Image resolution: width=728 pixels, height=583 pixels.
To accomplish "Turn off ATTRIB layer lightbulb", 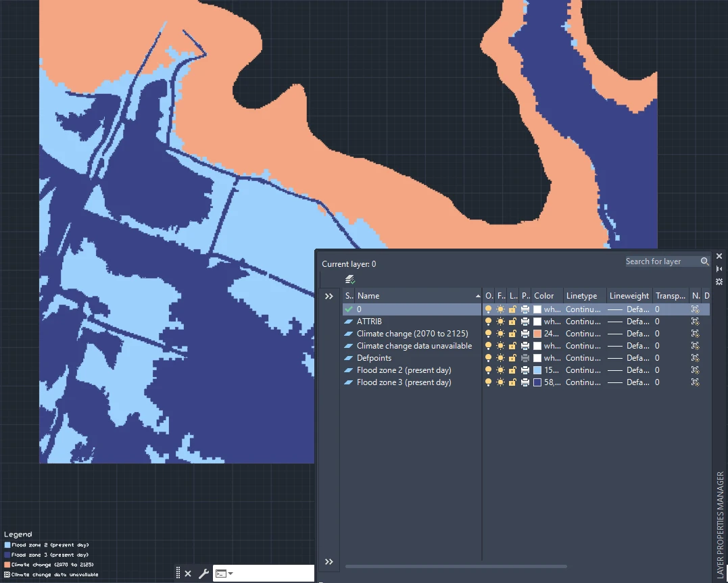I will pos(488,321).
